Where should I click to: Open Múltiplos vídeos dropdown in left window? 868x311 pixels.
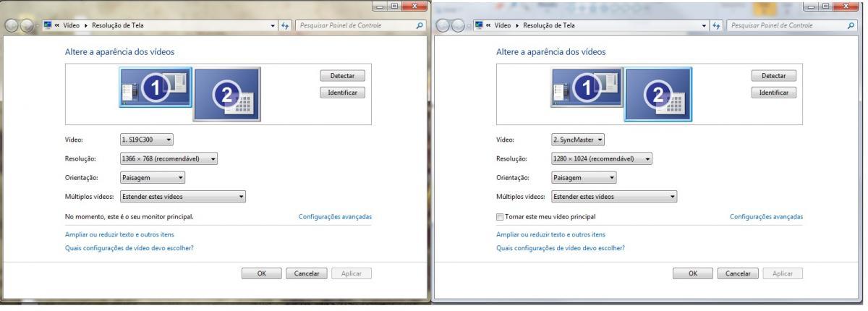point(183,196)
